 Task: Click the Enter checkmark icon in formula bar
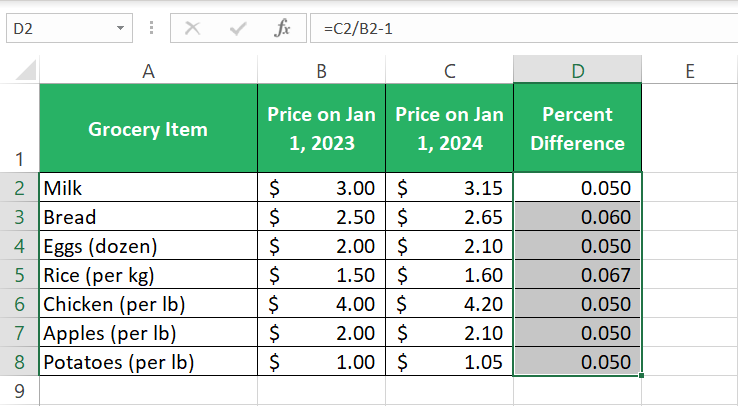238,29
